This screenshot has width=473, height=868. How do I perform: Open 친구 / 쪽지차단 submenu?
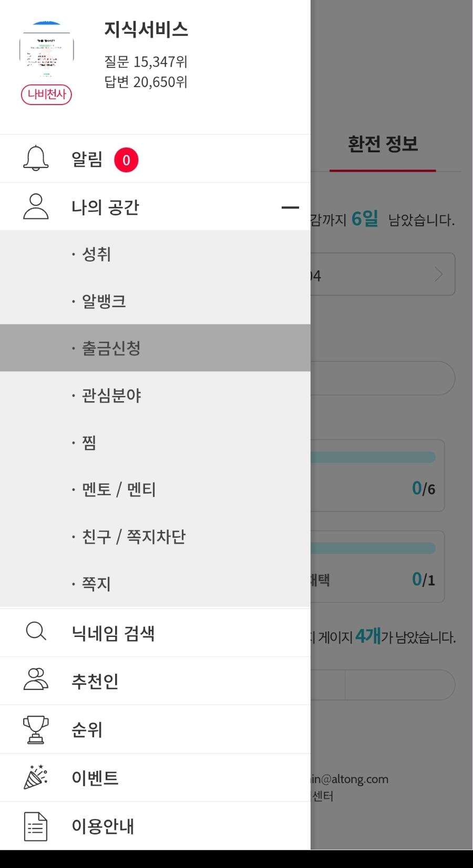pyautogui.click(x=133, y=537)
